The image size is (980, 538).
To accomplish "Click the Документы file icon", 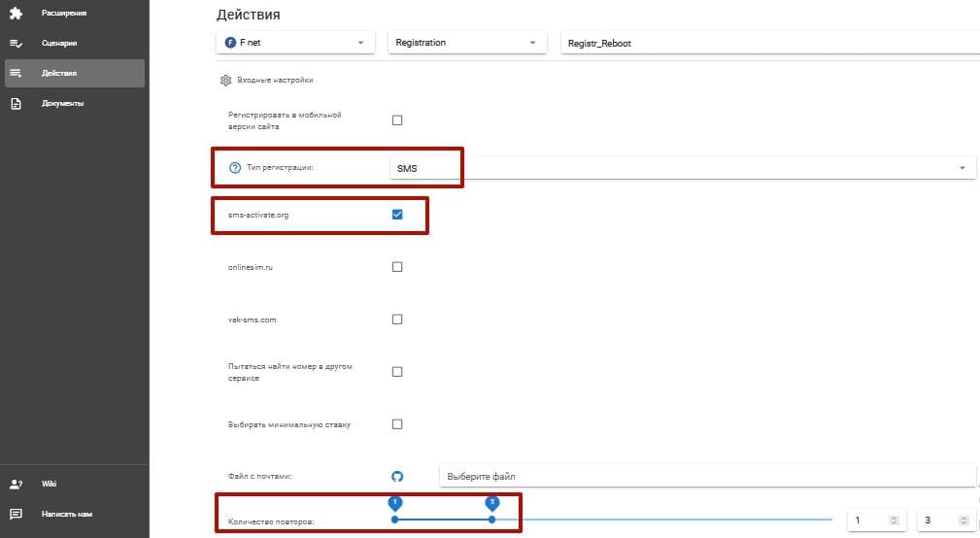I will tap(16, 103).
